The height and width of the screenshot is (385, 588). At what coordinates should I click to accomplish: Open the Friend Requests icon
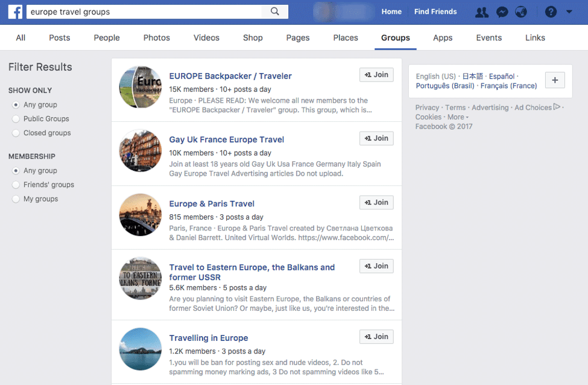[481, 12]
